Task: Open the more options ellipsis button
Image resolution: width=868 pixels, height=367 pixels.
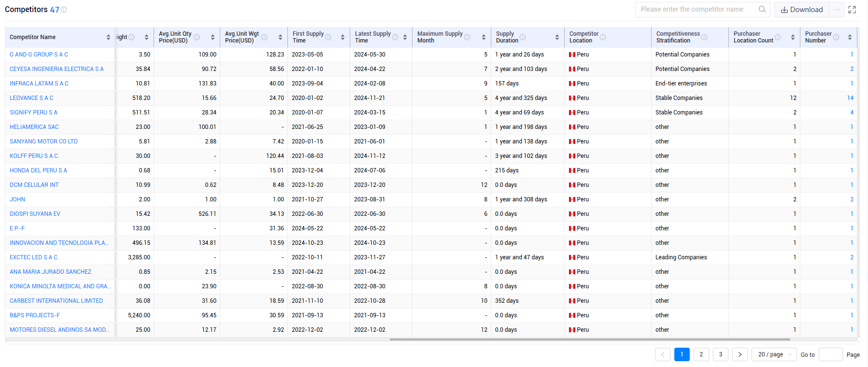Action: tap(837, 10)
